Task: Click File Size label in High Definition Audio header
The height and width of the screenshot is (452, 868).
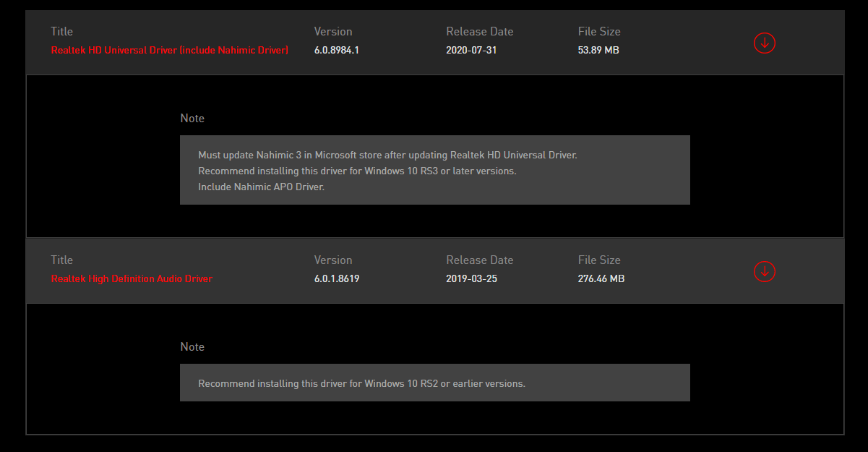Action: [599, 260]
